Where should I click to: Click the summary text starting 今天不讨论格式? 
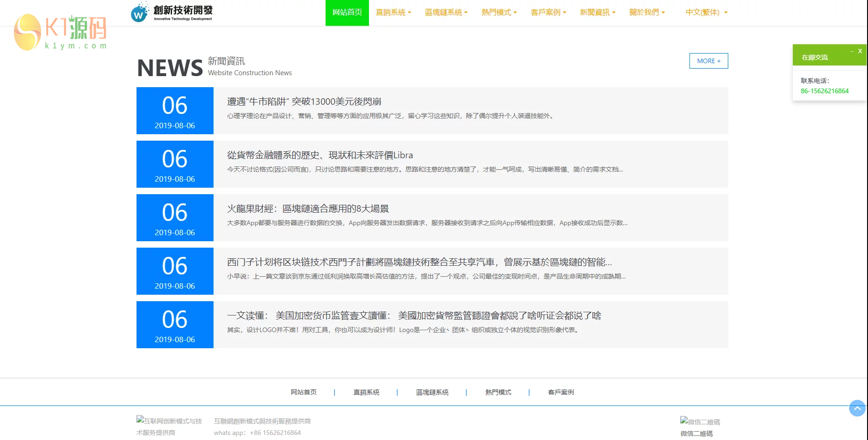coord(425,169)
